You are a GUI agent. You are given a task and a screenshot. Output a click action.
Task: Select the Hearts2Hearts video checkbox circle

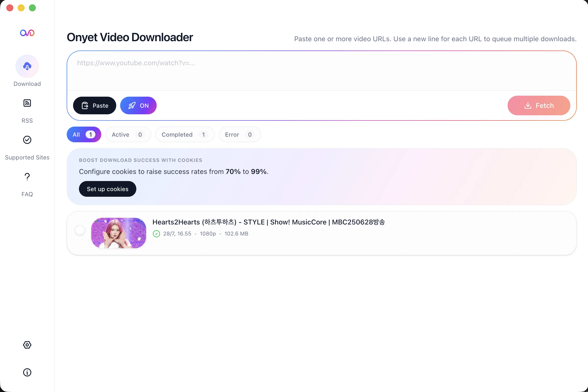(x=80, y=230)
